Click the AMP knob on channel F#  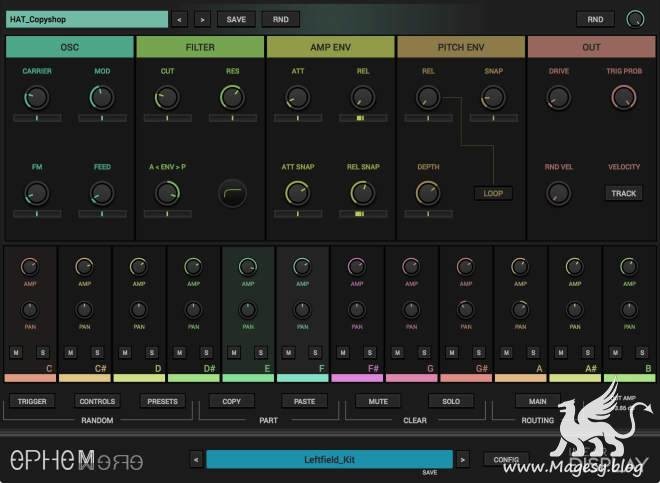[x=357, y=267]
